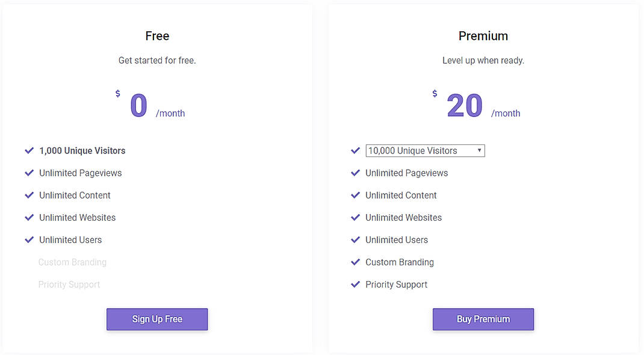This screenshot has height=355, width=644.
Task: Click the checkmark beside Unlimited Websites on Free plan
Action: point(29,217)
